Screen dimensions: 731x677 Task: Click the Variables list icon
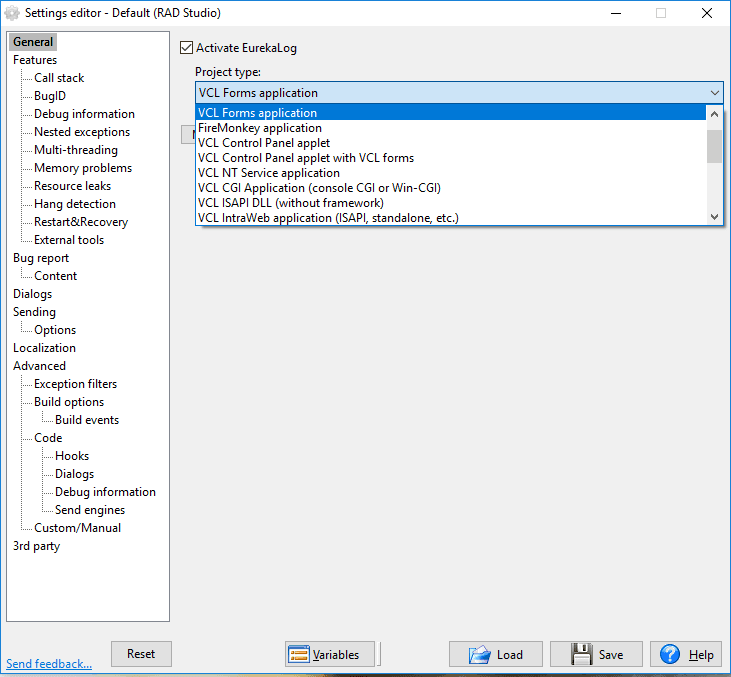point(298,654)
